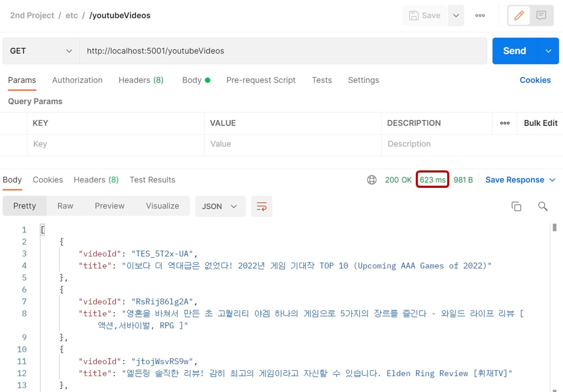Switch to the Authorization tab

coord(77,80)
